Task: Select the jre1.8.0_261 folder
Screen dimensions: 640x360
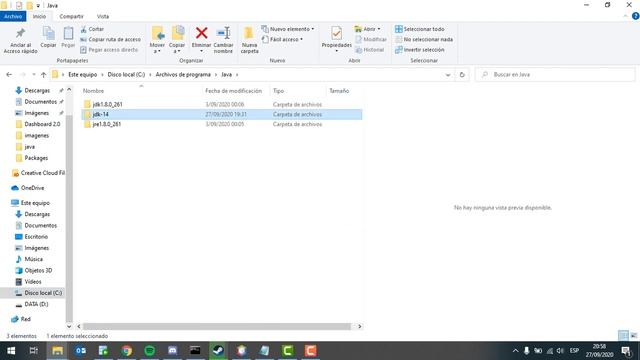Action: tap(107, 124)
